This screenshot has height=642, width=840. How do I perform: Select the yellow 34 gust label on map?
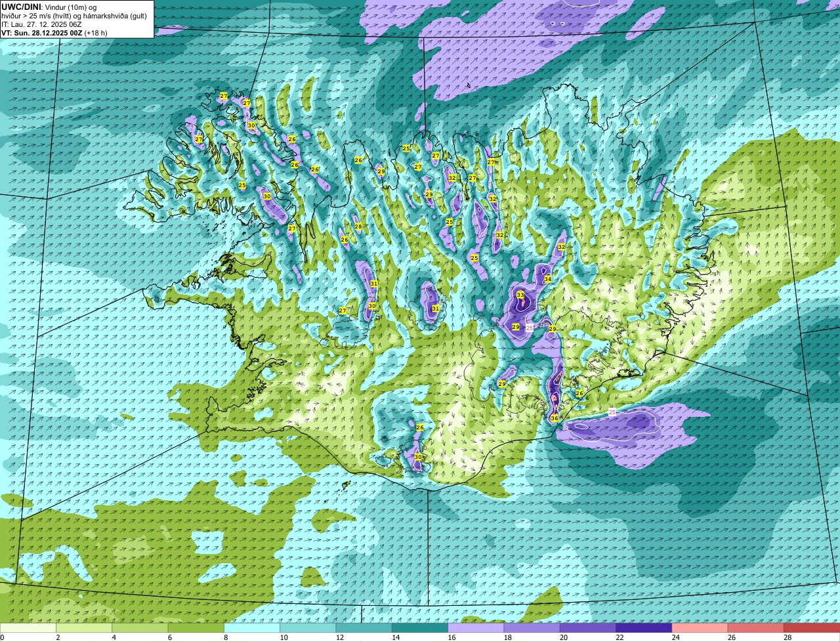(547, 279)
